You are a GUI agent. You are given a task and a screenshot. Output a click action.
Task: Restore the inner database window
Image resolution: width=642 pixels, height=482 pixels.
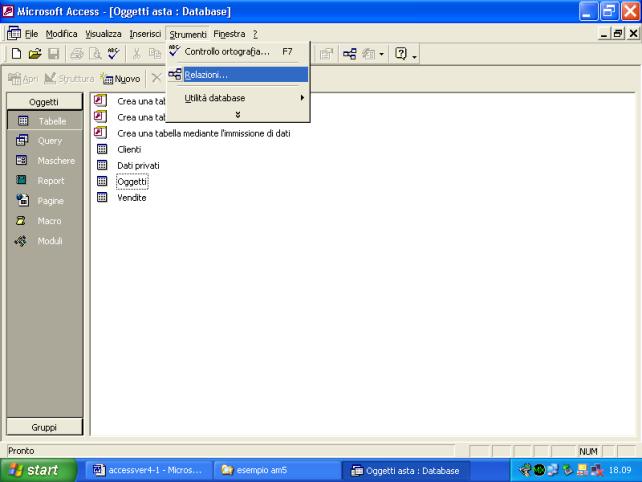[x=618, y=34]
